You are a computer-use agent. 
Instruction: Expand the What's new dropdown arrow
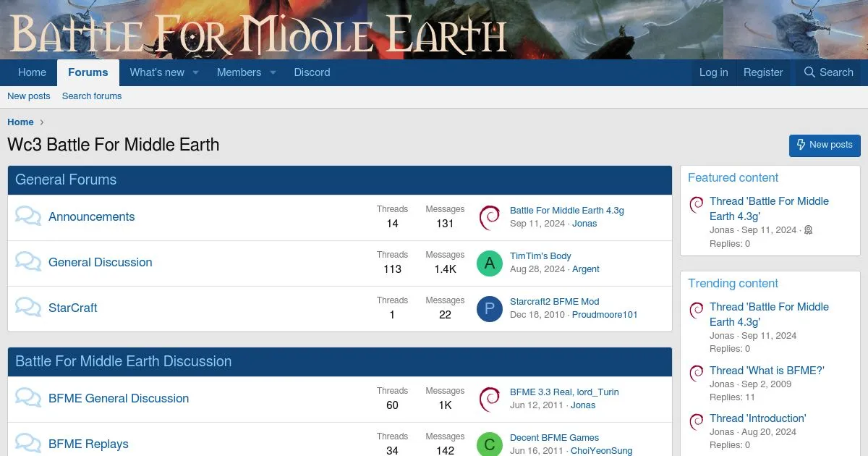pyautogui.click(x=195, y=72)
